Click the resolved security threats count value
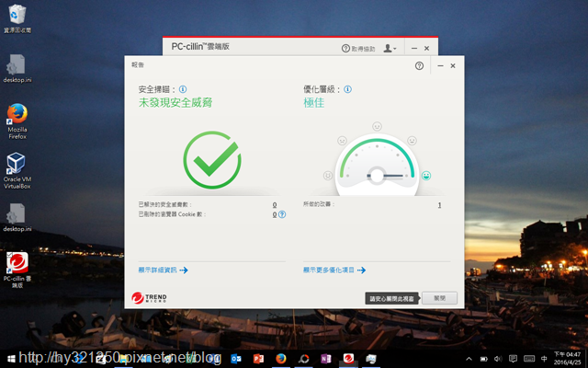The width and height of the screenshot is (588, 368). (x=275, y=204)
